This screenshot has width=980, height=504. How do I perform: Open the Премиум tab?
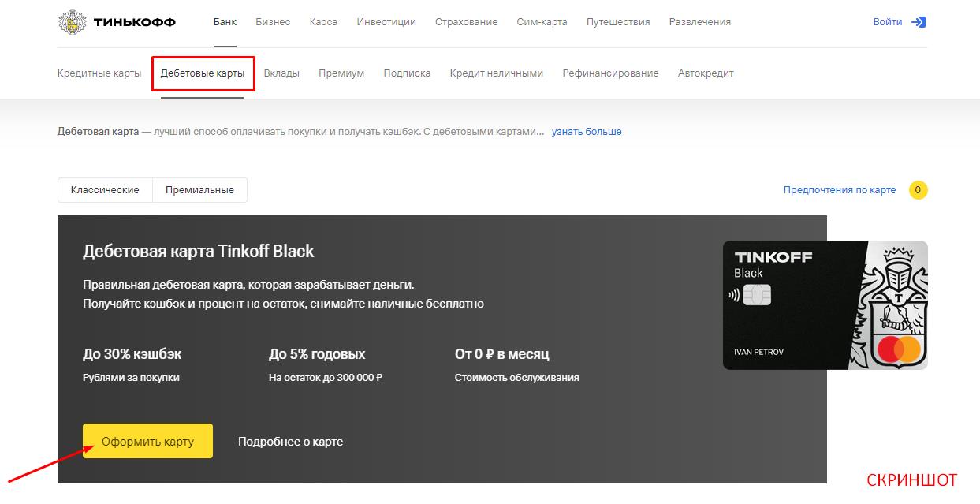click(341, 73)
